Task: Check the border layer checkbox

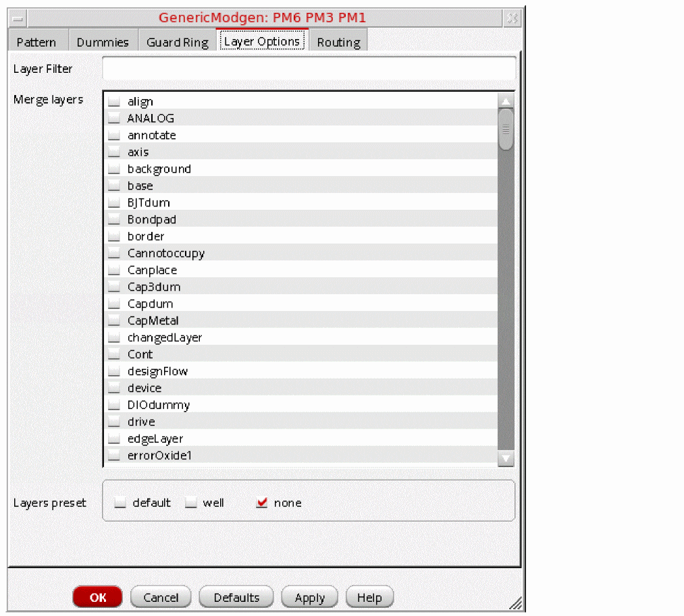Action: (x=114, y=236)
